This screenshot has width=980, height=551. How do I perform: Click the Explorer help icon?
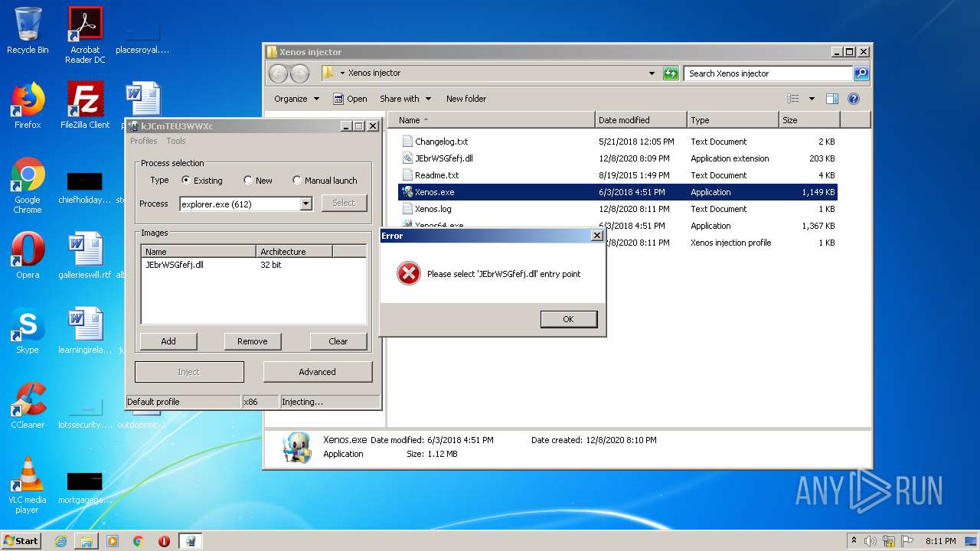(854, 99)
